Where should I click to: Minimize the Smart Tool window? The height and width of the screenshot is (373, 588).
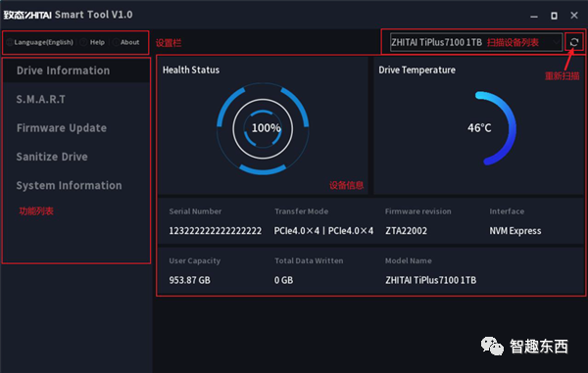click(x=534, y=16)
